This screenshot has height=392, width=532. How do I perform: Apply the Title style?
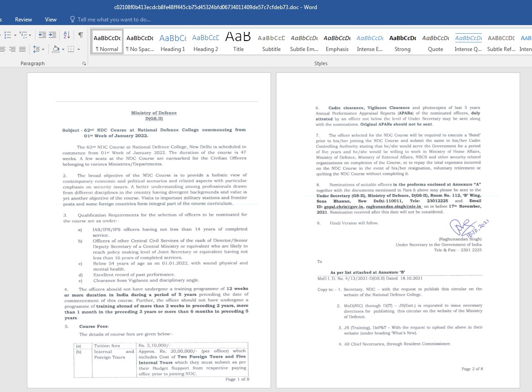(x=238, y=42)
